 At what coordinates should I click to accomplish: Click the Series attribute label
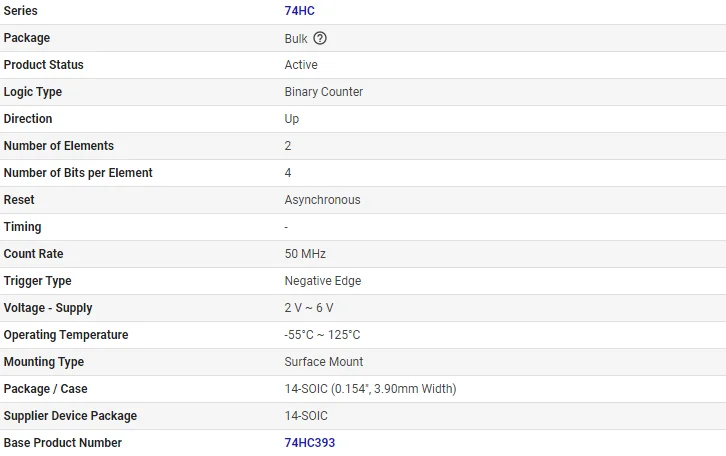click(22, 11)
